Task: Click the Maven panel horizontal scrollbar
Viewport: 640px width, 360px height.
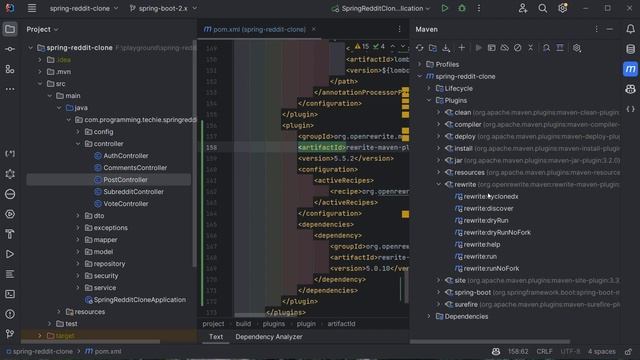Action: pyautogui.click(x=490, y=342)
